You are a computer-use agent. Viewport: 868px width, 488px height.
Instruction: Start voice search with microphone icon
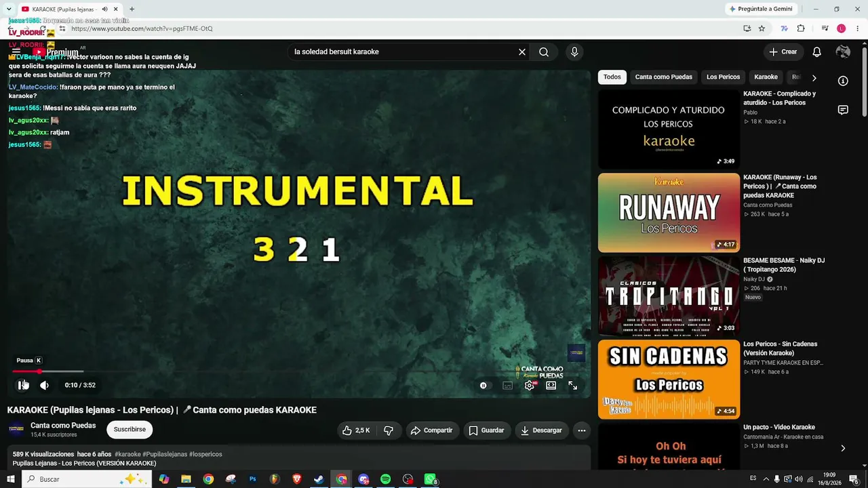click(574, 52)
